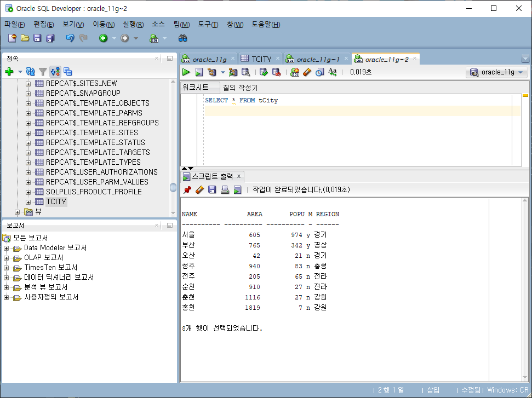This screenshot has width=532, height=398.
Task: Minimize the 보고서 panel
Action: click(170, 225)
